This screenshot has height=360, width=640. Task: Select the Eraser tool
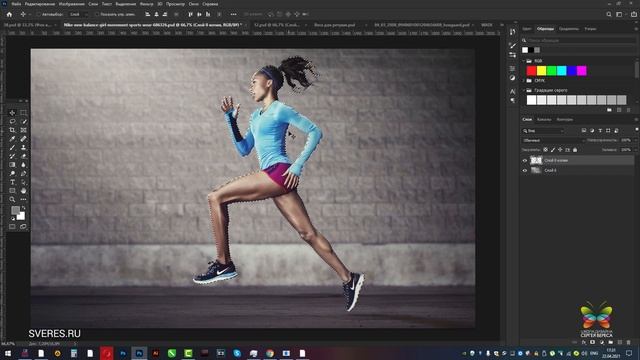(x=23, y=156)
